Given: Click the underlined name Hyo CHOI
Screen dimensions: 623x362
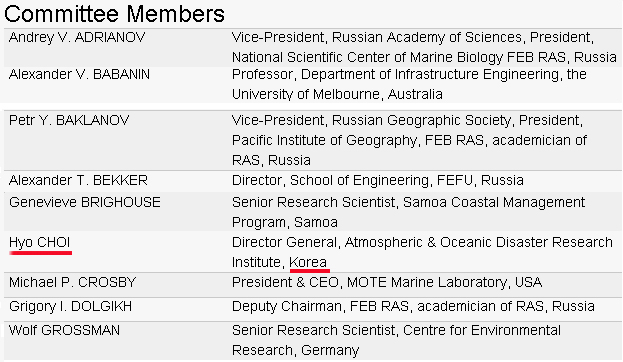Looking at the screenshot, I should tap(40, 242).
